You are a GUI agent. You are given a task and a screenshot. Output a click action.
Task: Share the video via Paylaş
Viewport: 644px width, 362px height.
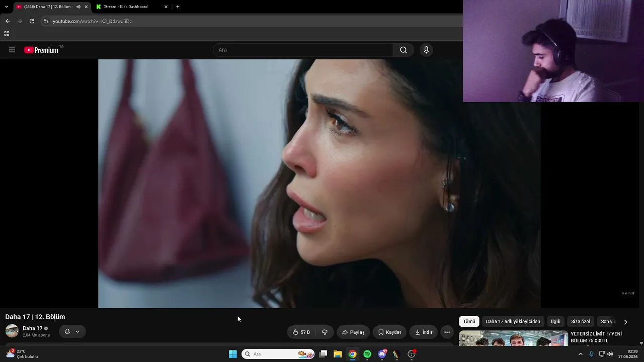353,332
